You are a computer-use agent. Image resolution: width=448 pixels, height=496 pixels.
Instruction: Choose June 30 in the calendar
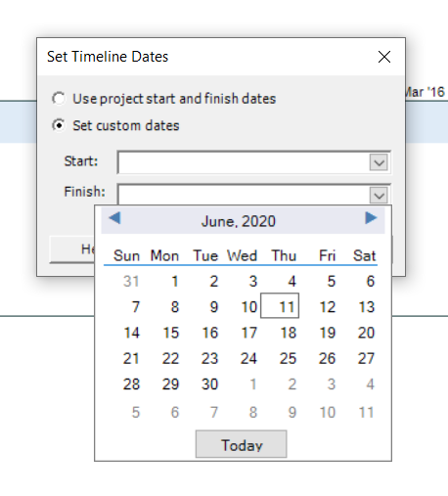pos(209,384)
